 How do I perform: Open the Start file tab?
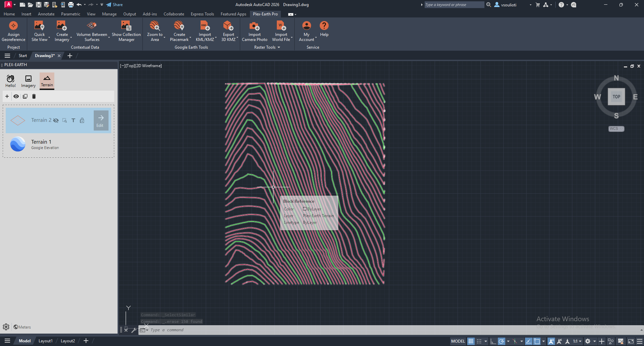pos(23,56)
